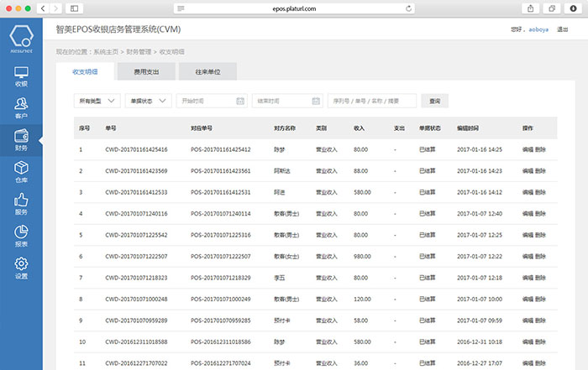This screenshot has height=370, width=588.
Task: Click 编辑 for row CWD-201701161423569
Action: (528, 171)
